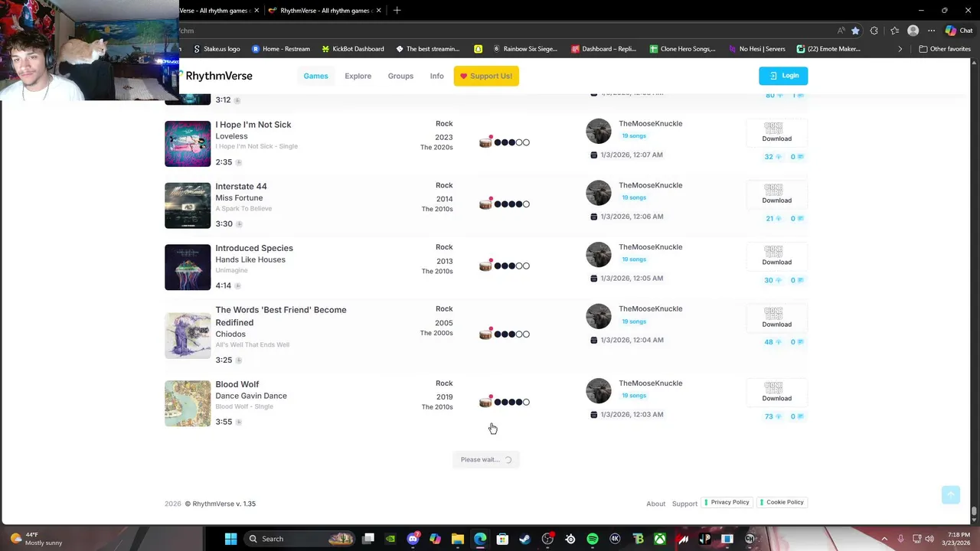980x551 pixels.
Task: Open the Cookie Policy footer link
Action: pos(781,502)
